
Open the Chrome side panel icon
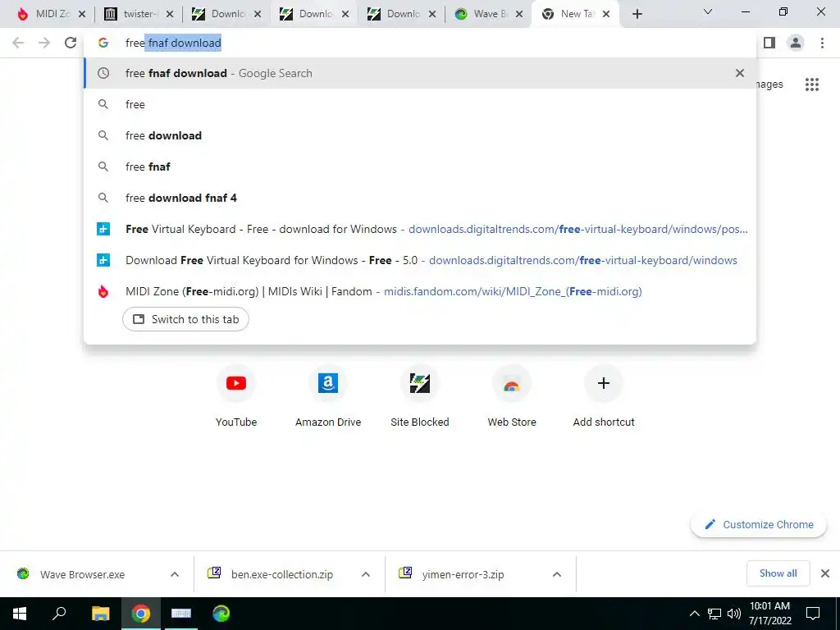coord(769,43)
